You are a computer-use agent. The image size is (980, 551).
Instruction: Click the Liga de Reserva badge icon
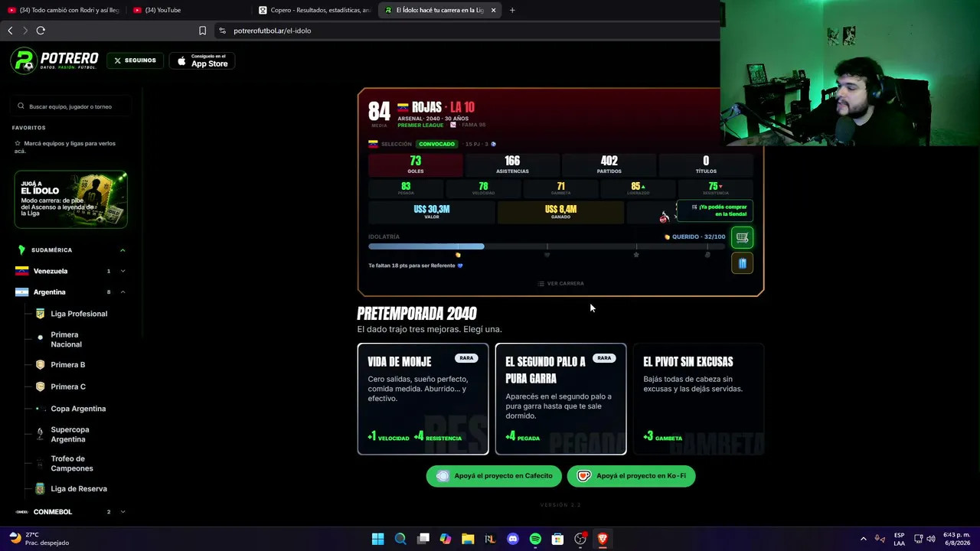(40, 489)
